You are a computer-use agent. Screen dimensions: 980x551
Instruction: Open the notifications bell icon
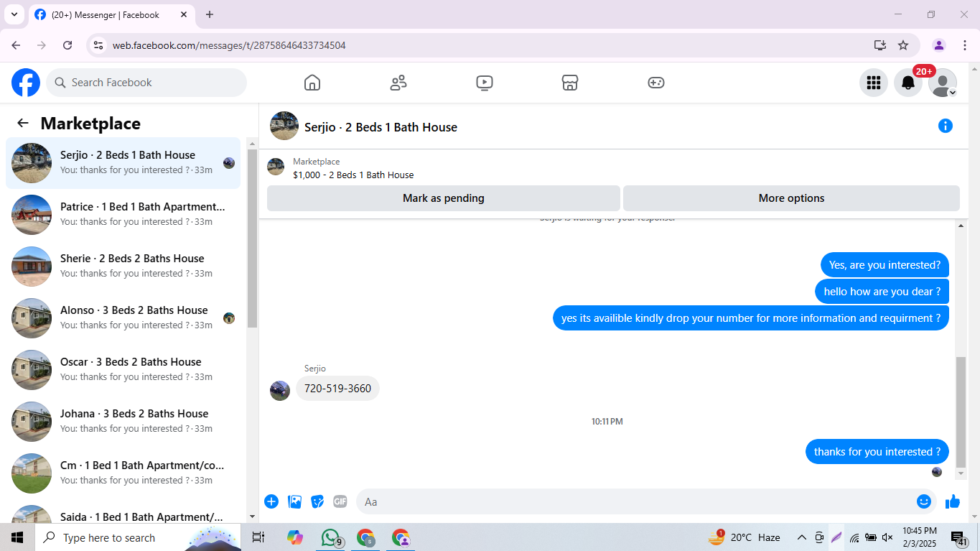click(x=908, y=83)
